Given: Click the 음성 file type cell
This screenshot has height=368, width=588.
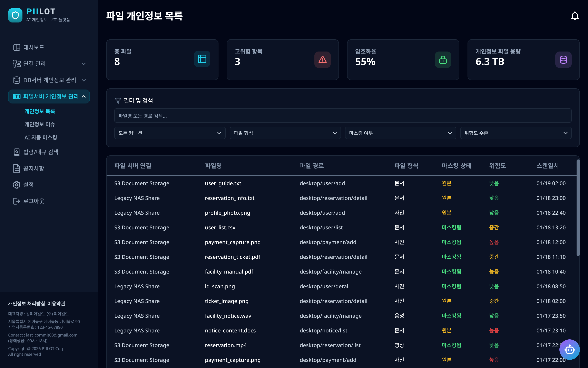Looking at the screenshot, I should coord(399,316).
